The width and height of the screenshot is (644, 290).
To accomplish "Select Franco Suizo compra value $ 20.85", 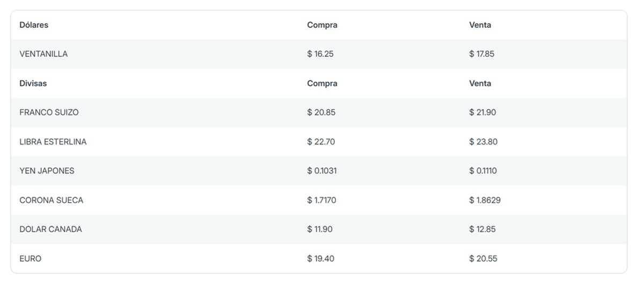I will (321, 113).
